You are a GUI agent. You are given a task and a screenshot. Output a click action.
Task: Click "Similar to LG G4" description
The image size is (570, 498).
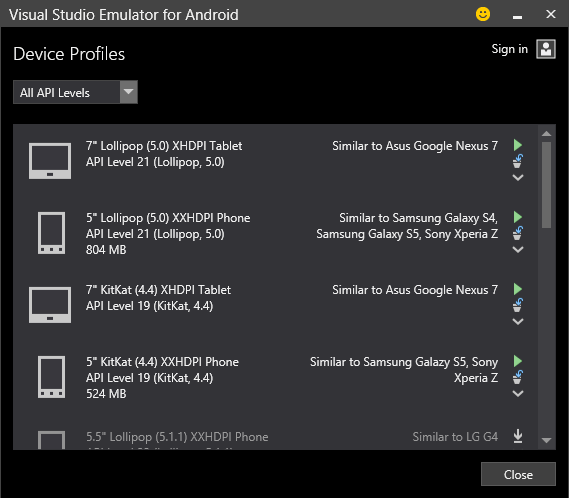coord(455,437)
